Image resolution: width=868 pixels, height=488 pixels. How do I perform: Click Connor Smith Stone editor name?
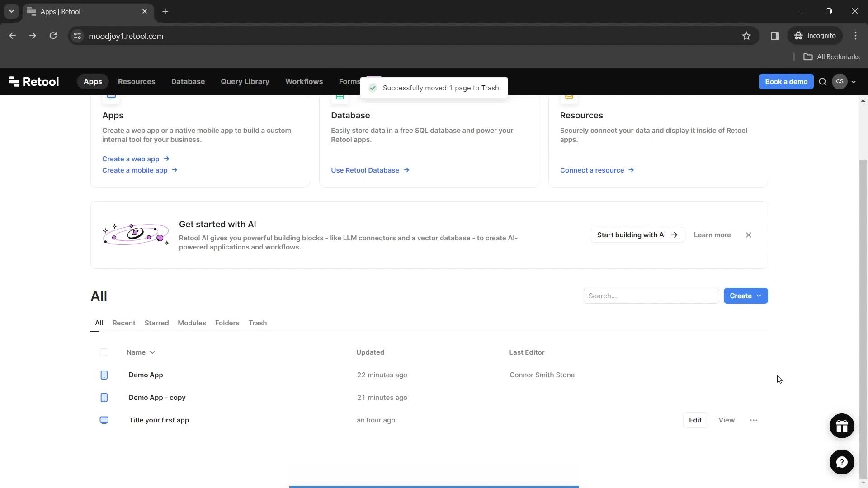click(x=542, y=375)
